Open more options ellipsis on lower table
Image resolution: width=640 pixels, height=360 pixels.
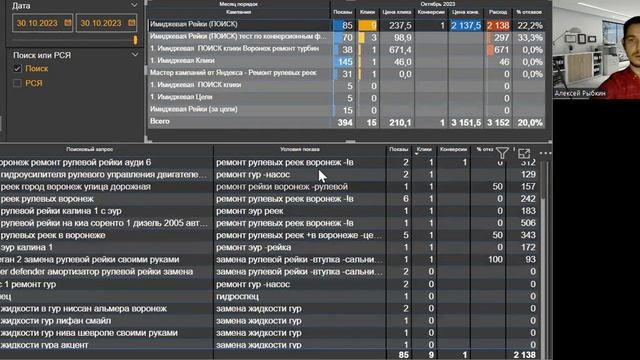click(545, 153)
